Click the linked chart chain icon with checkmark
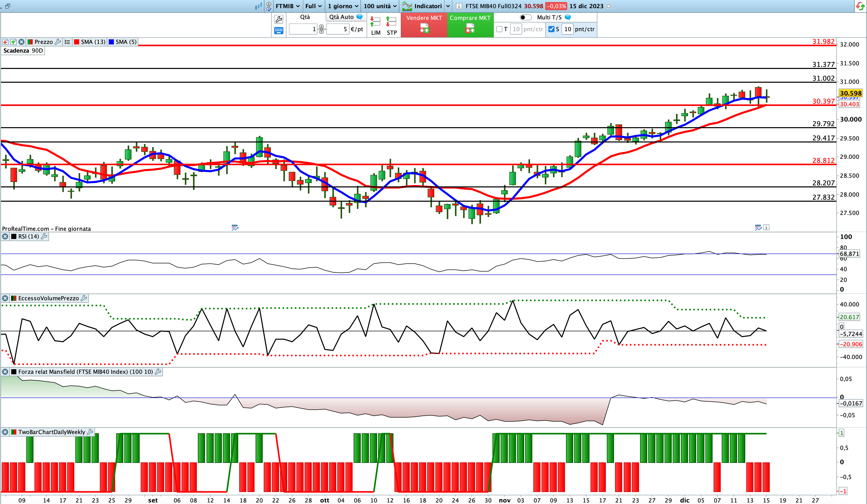Screen dimensions: 867x504 tap(269, 6)
